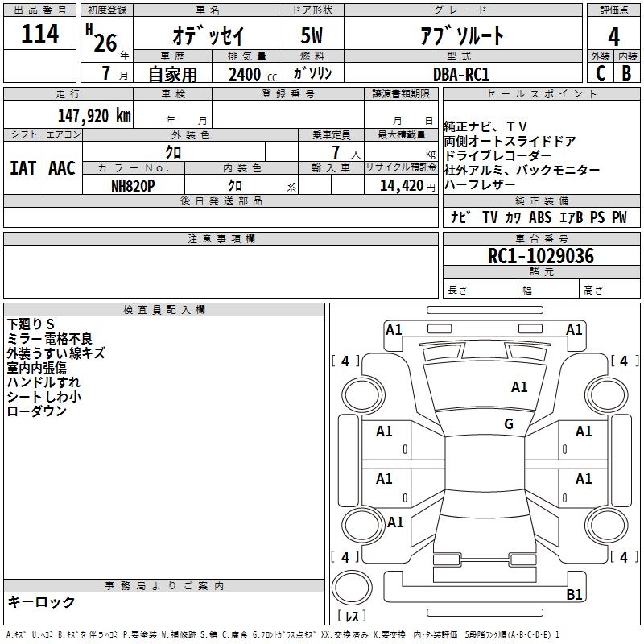The height and width of the screenshot is (644, 644).
Task: Click shift type IAT
Action: coord(23,168)
